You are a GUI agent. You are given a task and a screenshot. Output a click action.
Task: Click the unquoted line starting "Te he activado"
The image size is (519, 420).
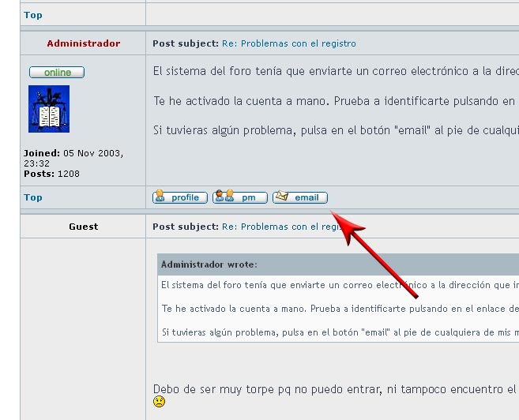[x=332, y=102]
